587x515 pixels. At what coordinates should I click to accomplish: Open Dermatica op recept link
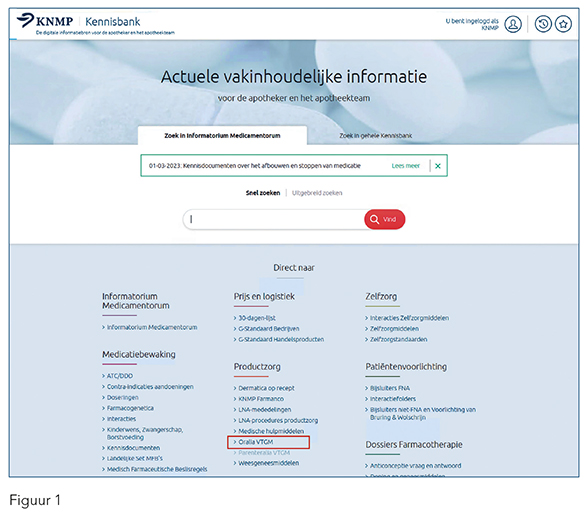266,388
